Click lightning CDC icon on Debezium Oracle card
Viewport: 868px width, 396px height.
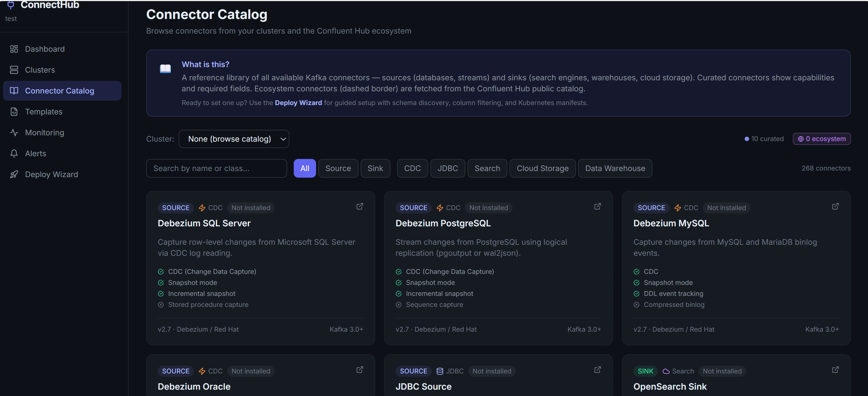(202, 371)
